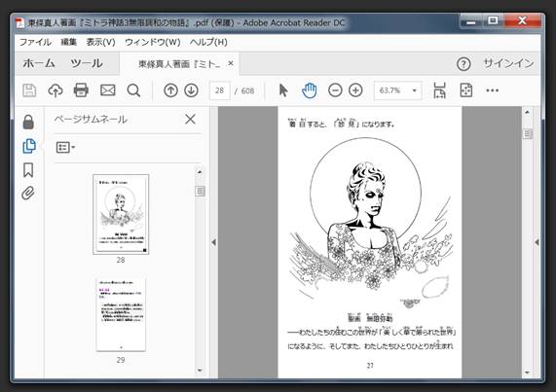
Task: Open thumbnail options dropdown menu
Action: point(65,147)
